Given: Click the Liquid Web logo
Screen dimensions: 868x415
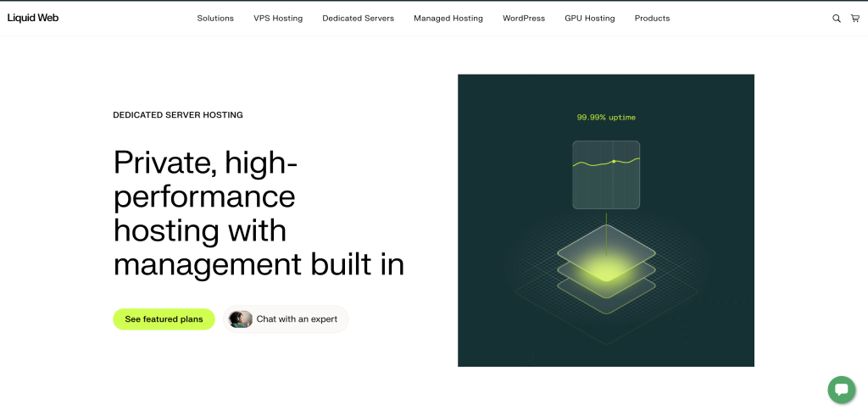Looking at the screenshot, I should [x=33, y=18].
